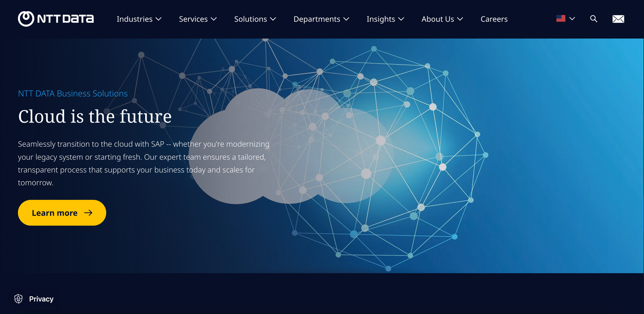
Task: Click the US flag country icon
Action: [561, 18]
